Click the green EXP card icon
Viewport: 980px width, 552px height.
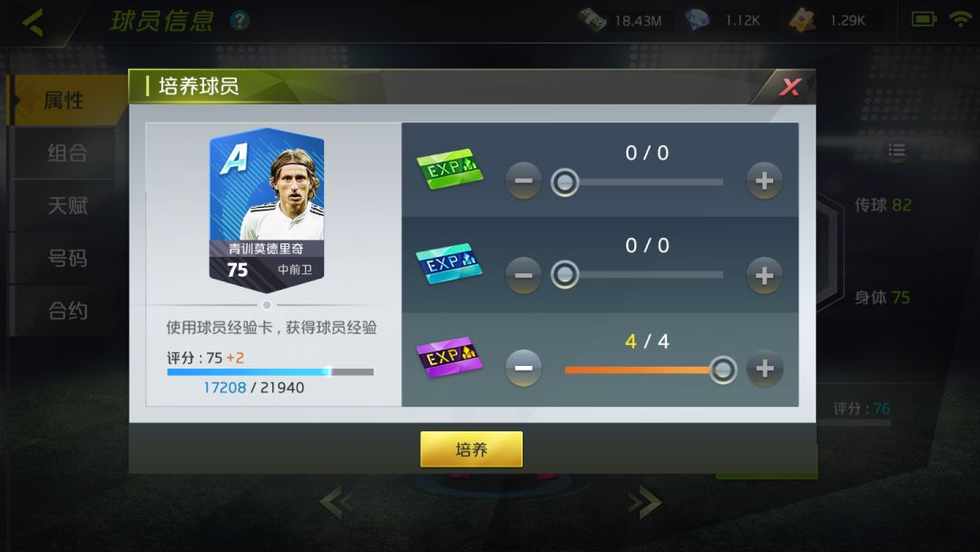click(449, 169)
